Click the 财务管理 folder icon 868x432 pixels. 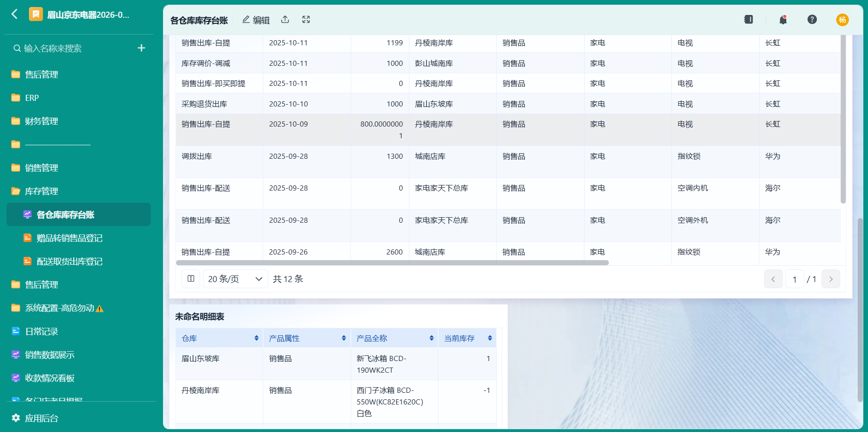pos(16,121)
